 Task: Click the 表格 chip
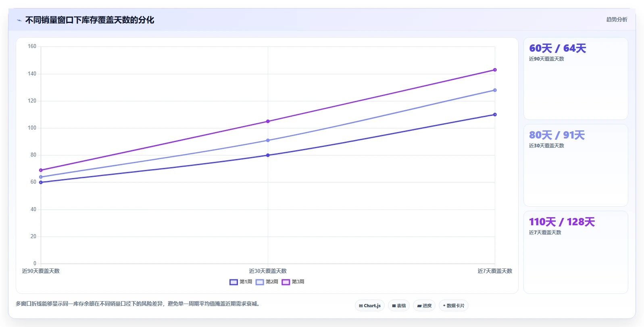coord(399,306)
